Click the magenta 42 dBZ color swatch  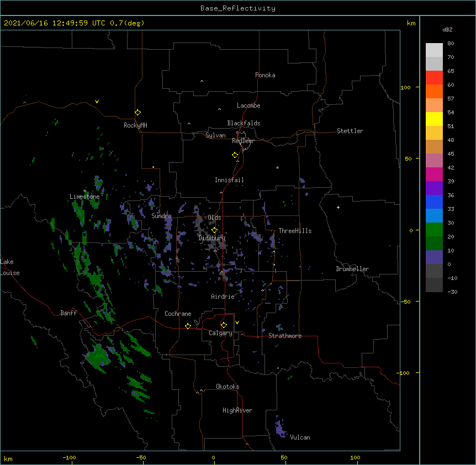click(434, 174)
